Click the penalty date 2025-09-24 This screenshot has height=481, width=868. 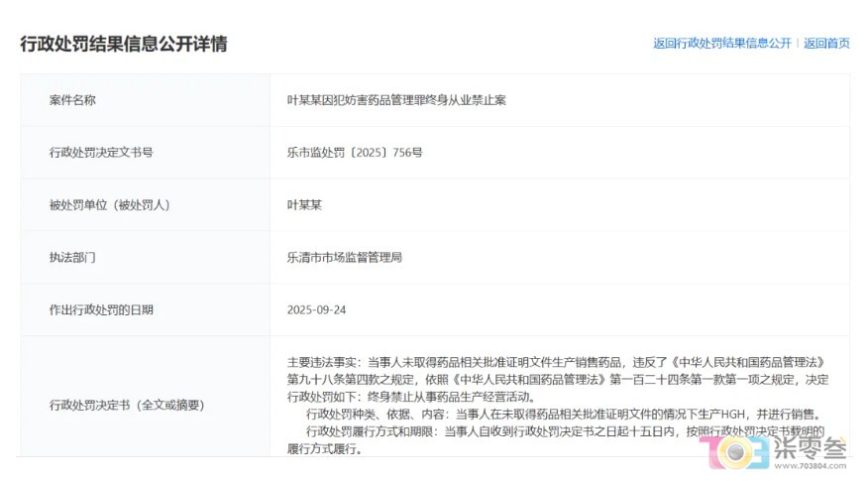coord(317,309)
